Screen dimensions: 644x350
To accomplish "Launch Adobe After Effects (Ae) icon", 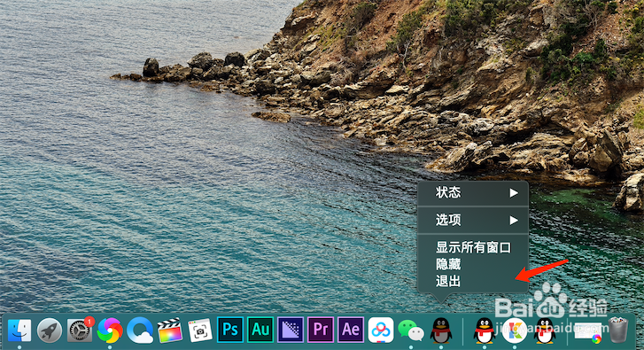I will (x=351, y=330).
